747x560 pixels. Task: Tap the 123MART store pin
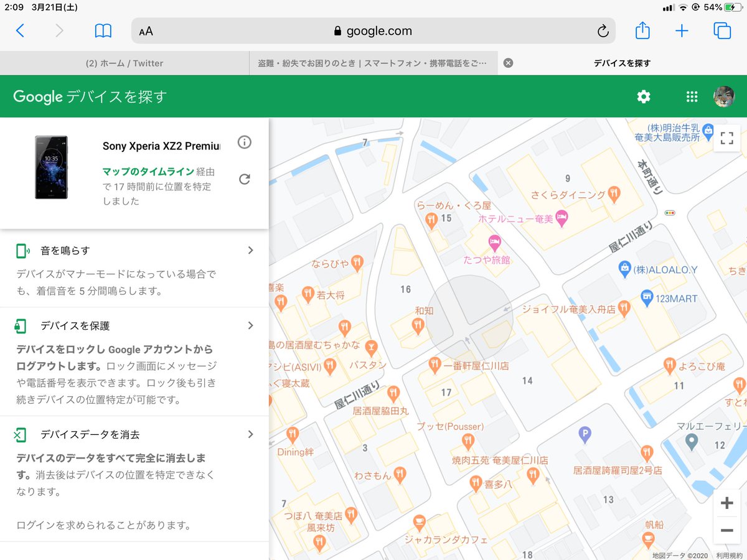pyautogui.click(x=647, y=297)
